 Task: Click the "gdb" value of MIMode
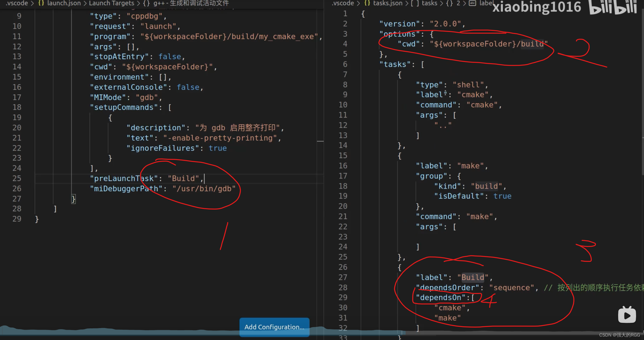coord(147,97)
